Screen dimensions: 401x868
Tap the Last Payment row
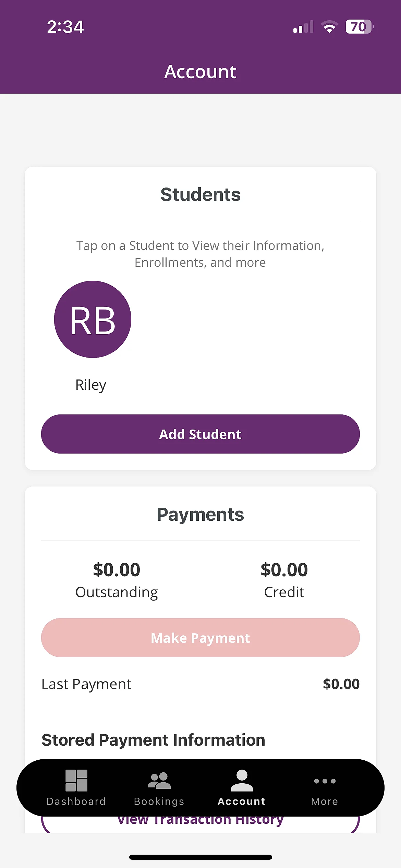pyautogui.click(x=200, y=684)
